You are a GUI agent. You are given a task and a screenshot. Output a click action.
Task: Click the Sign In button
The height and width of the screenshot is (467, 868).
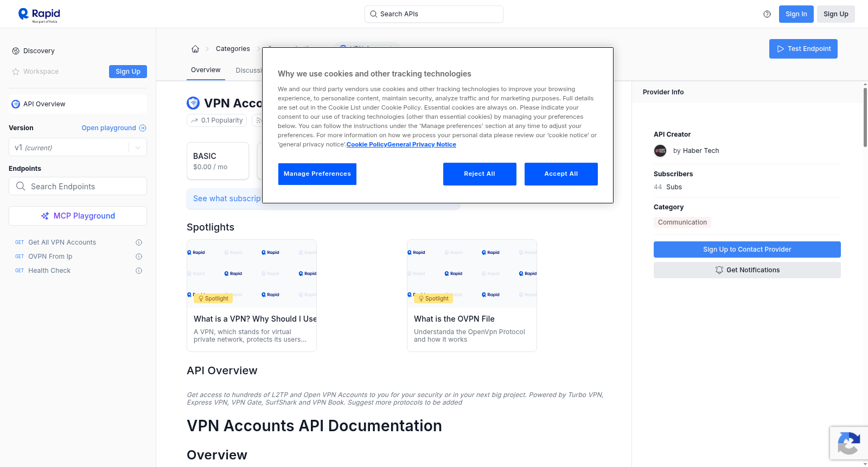(796, 14)
